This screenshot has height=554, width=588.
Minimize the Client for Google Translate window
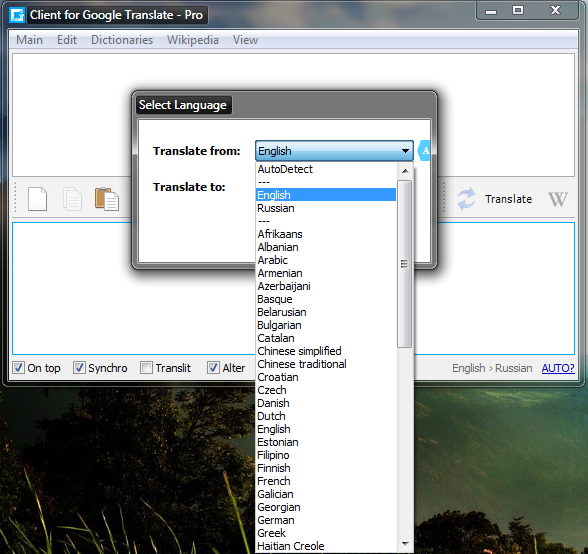click(491, 11)
